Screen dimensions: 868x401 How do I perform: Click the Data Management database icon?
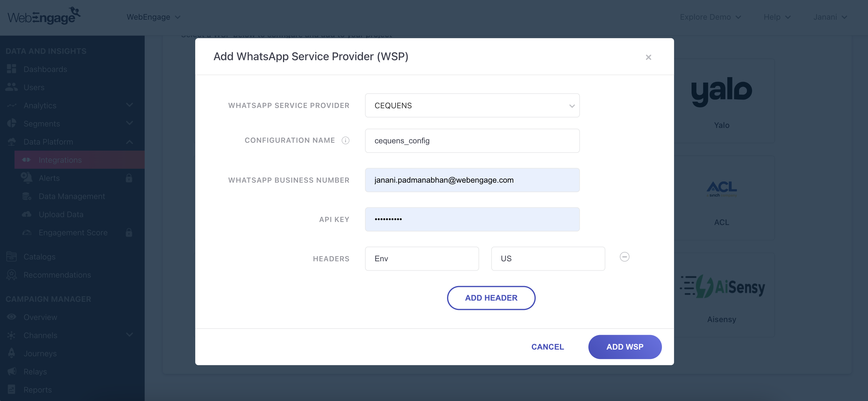[x=26, y=196]
